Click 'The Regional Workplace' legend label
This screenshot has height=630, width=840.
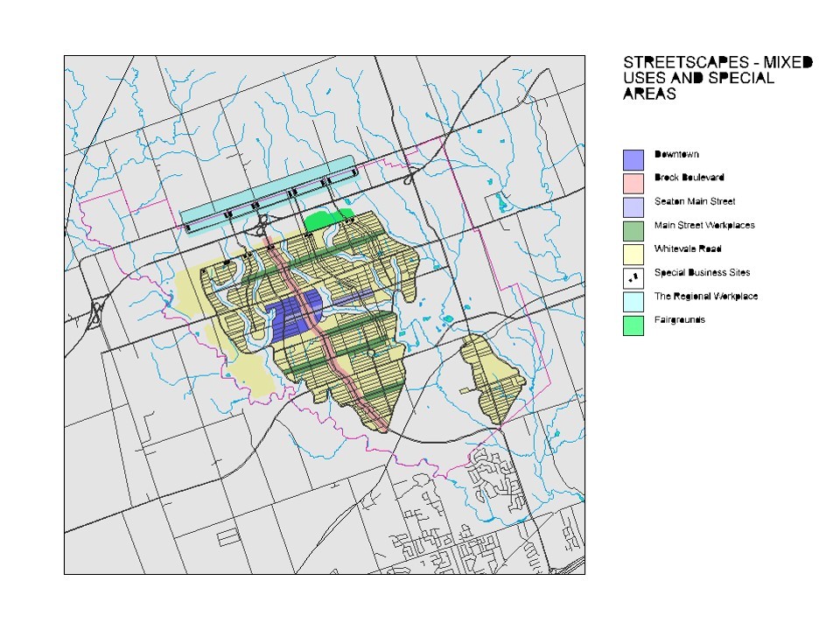[706, 297]
